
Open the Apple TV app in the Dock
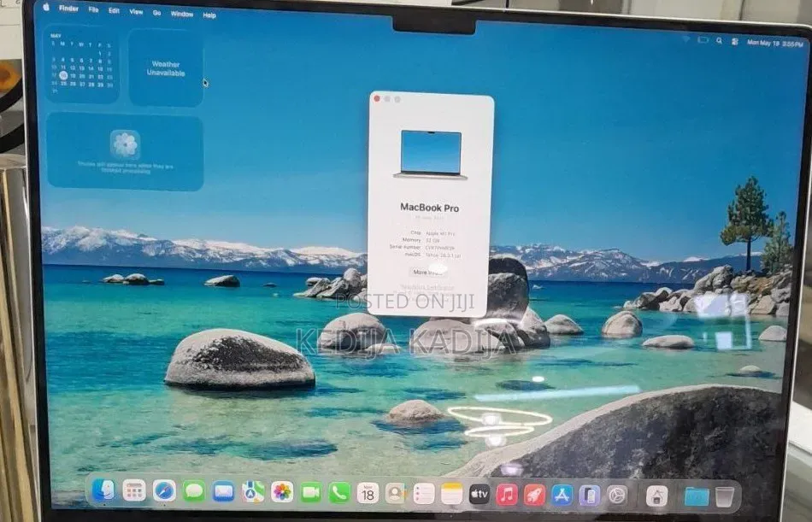[x=480, y=495]
